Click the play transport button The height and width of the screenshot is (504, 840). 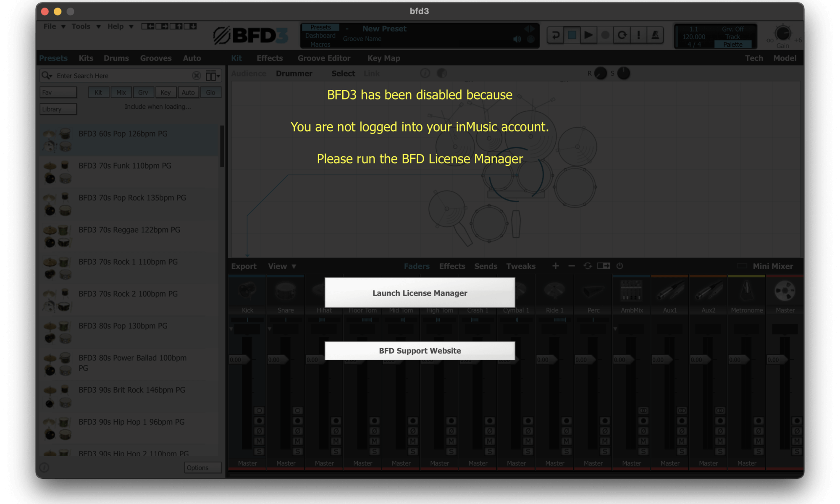[588, 35]
